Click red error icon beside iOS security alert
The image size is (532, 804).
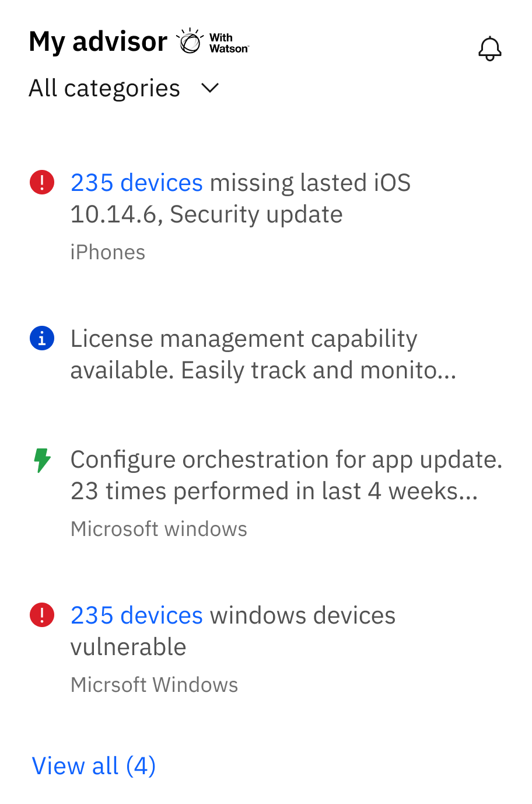click(x=42, y=182)
